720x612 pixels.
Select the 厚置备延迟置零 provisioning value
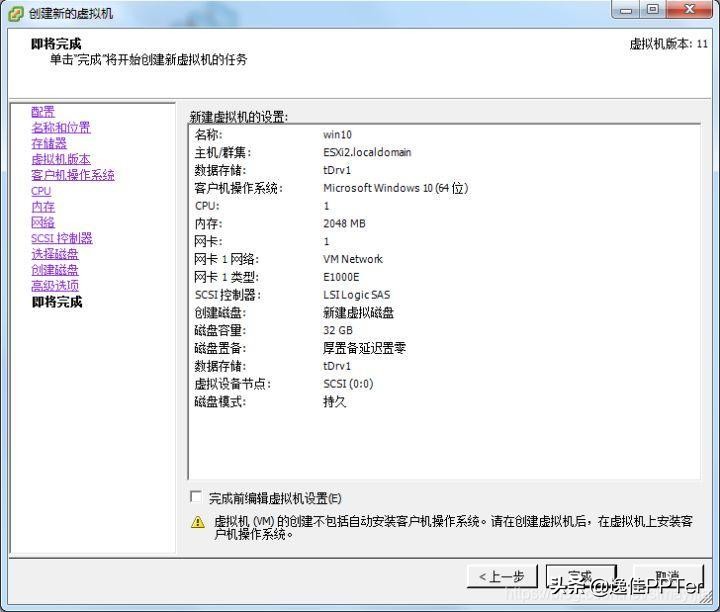[x=364, y=348]
